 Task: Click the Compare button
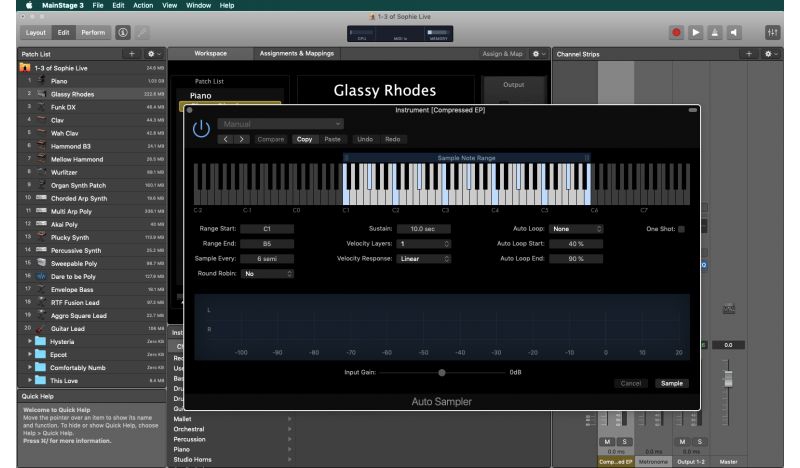(x=270, y=139)
